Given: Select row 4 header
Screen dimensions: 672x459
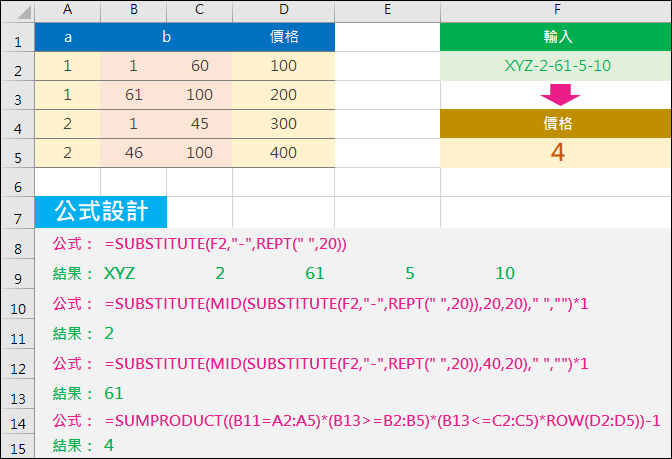Looking at the screenshot, I should [x=18, y=124].
